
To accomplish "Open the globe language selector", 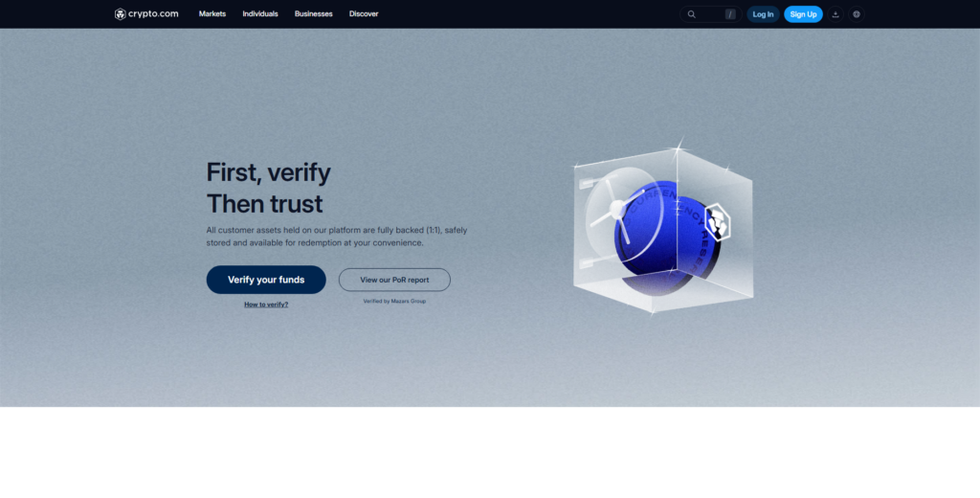I will [857, 14].
